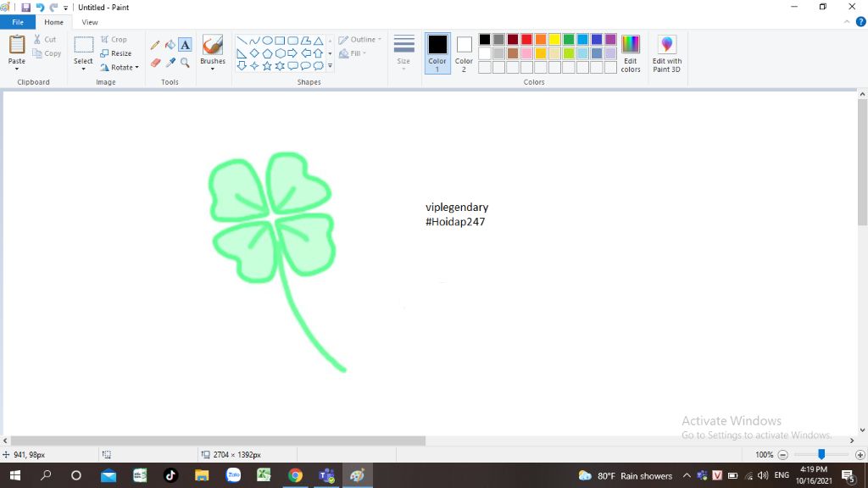Screen dimensions: 868x488
Task: Open Google Chrome from the taskbar
Action: pyautogui.click(x=295, y=475)
